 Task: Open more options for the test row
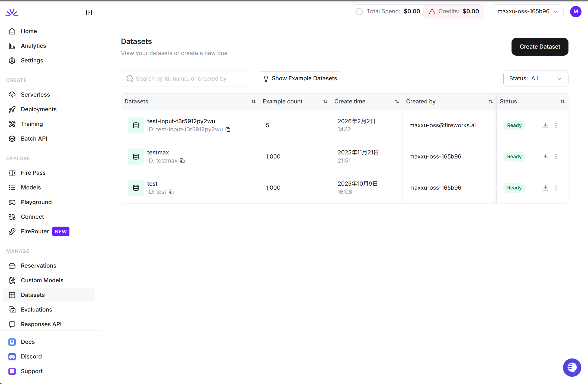point(556,188)
